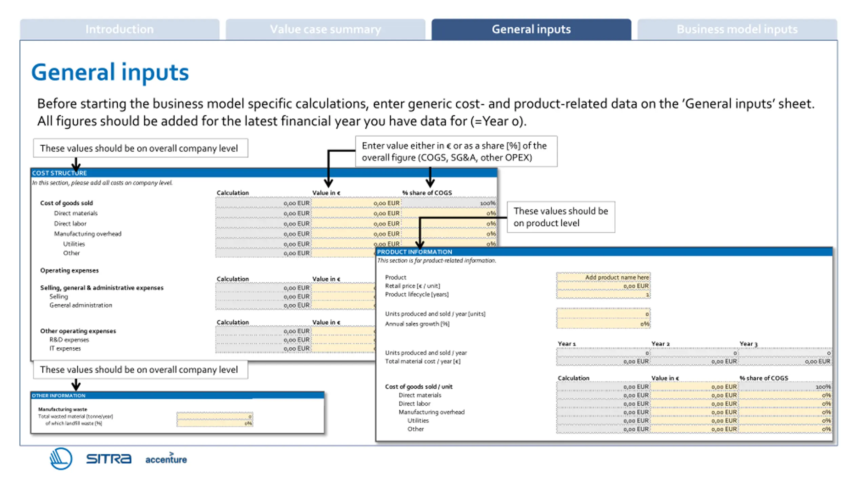Screen dimensions: 868x488
Task: Click Direct materials Value in € cell in Cost Structure
Action: point(356,213)
